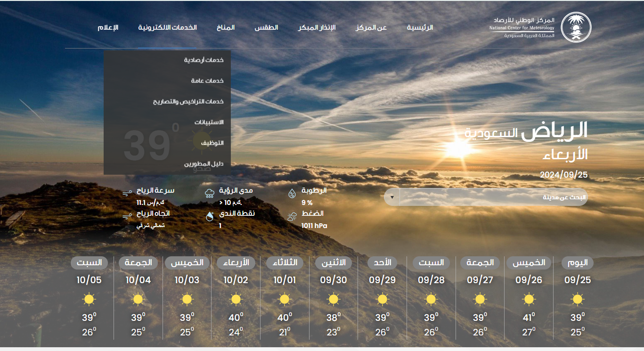Click the sun icon for 09/26
Viewport: 644px width, 351px height.
click(x=529, y=299)
